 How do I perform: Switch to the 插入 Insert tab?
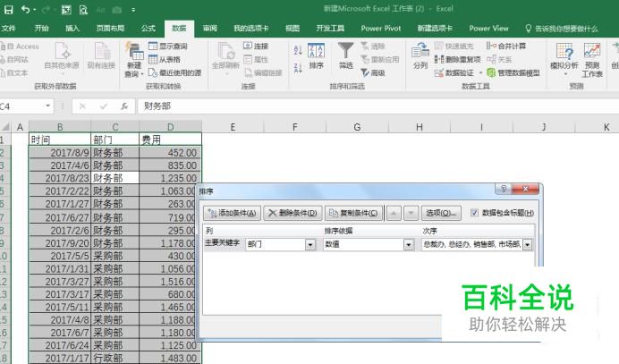click(72, 29)
